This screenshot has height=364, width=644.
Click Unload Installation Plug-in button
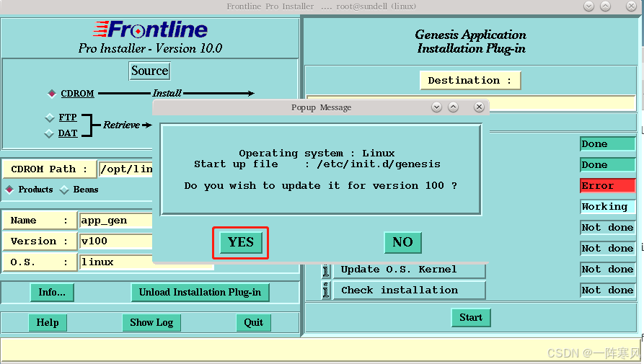click(200, 292)
